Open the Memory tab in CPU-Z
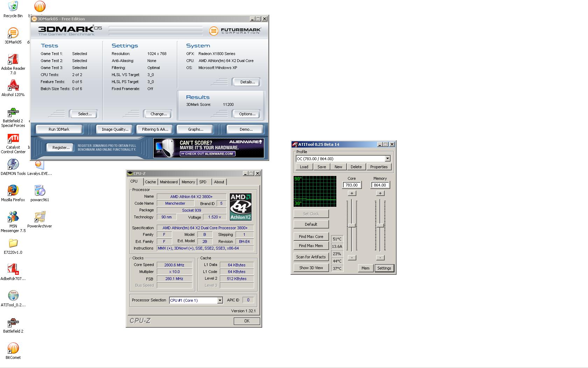The width and height of the screenshot is (588, 368). 188,182
